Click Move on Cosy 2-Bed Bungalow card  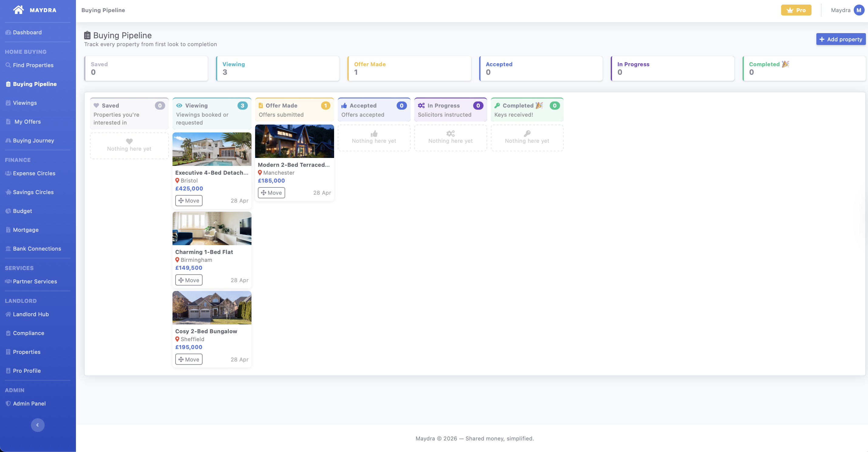(x=189, y=359)
